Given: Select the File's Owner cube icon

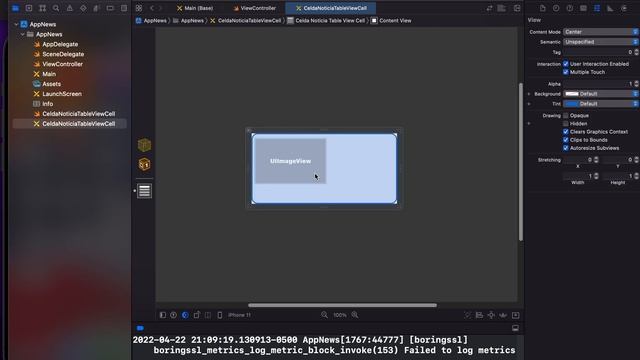Looking at the screenshot, I should coord(144,145).
